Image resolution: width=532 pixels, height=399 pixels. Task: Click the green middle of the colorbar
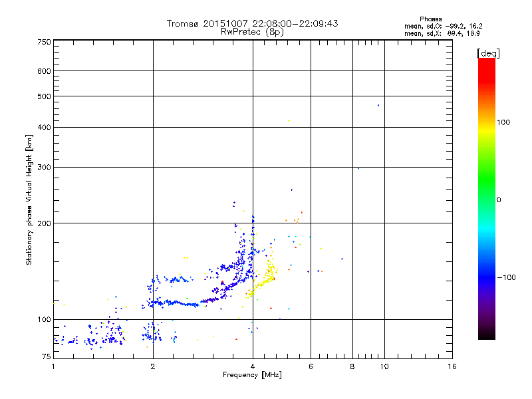[x=487, y=180]
